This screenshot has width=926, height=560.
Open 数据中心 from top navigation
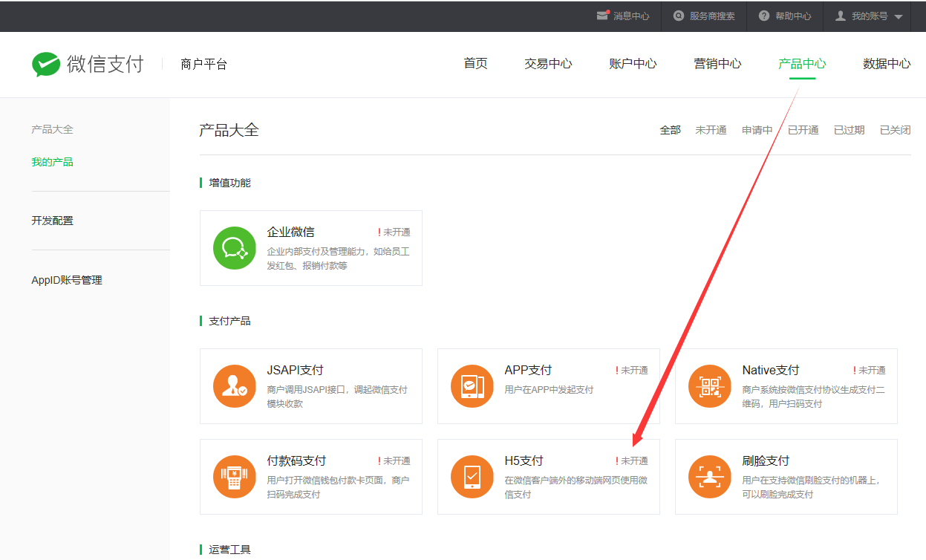coord(886,64)
